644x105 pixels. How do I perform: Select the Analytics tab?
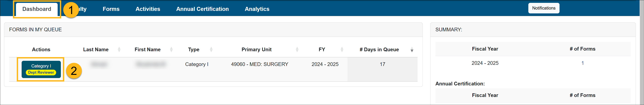point(257,9)
